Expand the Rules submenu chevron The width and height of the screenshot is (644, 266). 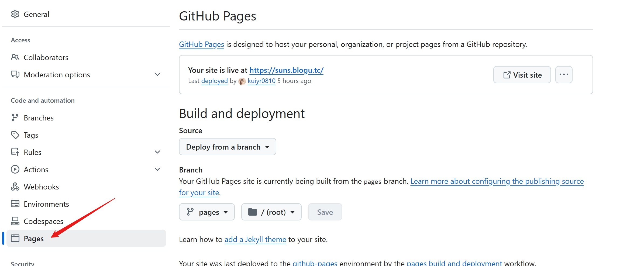[157, 152]
